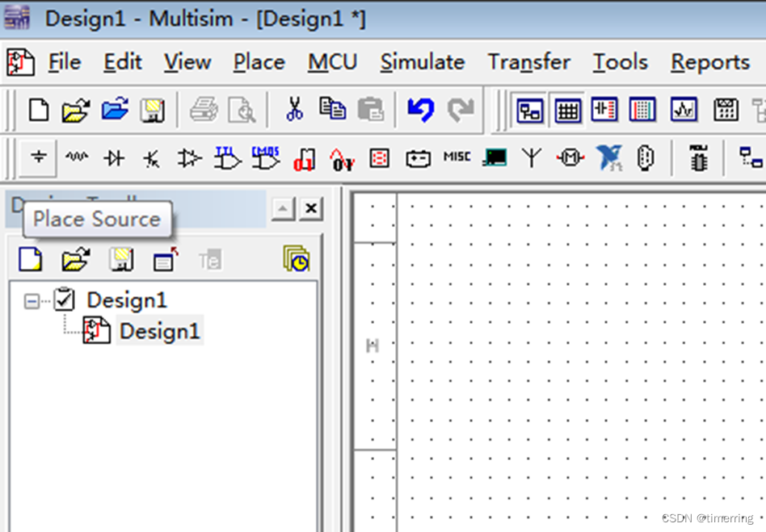
Task: Place an MCU component
Action: pos(699,157)
